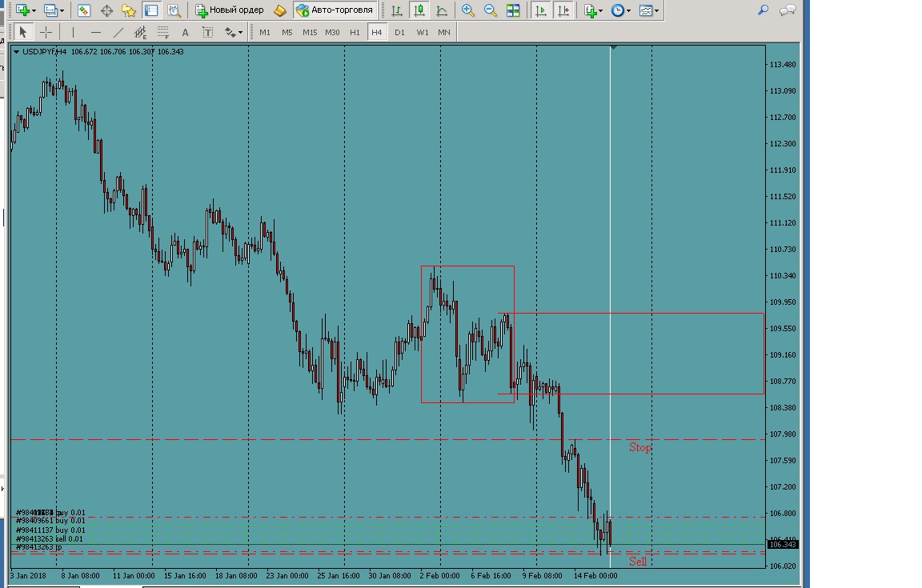Toggle chart auto scroll
Image resolution: width=922 pixels, height=588 pixels.
pos(541,10)
